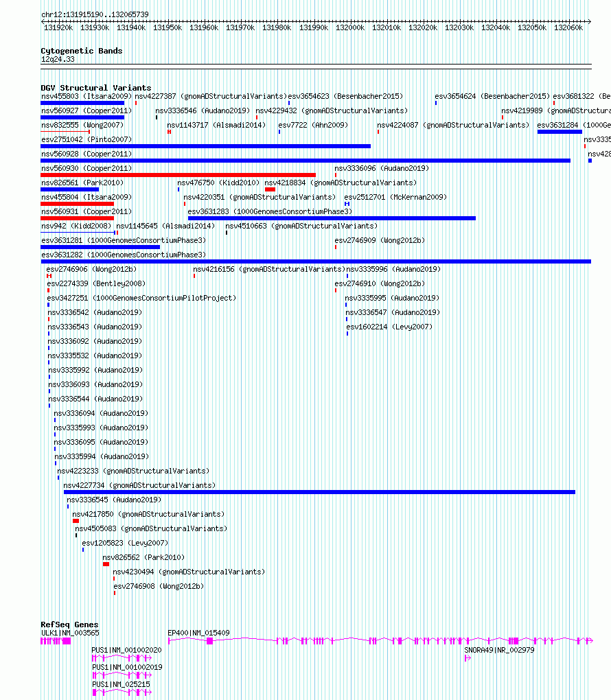Click the 132000k ruler position label
The image size is (611, 700).
[350, 27]
